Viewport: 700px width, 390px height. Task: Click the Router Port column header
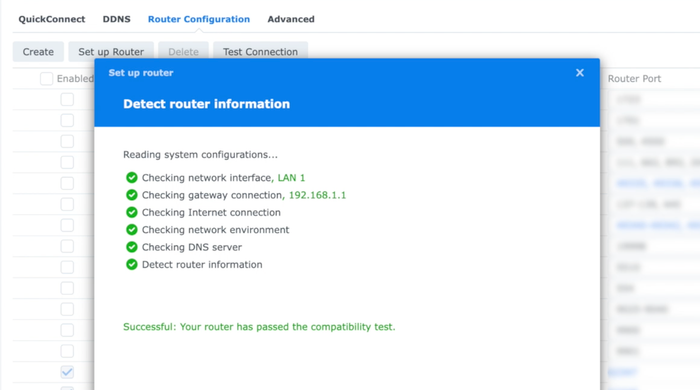coord(634,79)
